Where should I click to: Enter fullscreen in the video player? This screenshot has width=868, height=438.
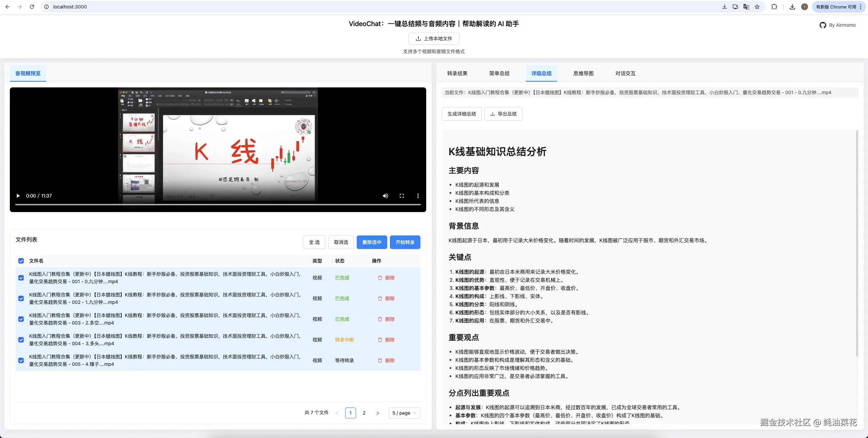(x=401, y=196)
